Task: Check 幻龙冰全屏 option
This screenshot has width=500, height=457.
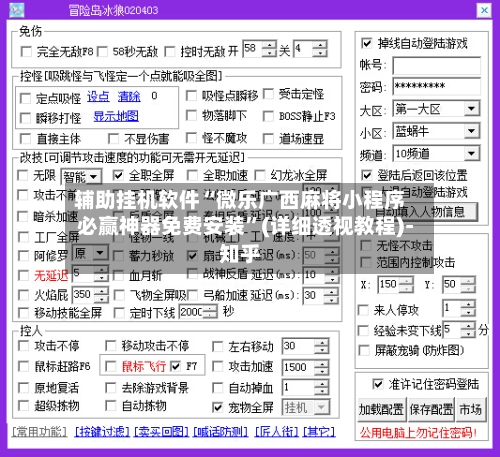Action: [260, 175]
